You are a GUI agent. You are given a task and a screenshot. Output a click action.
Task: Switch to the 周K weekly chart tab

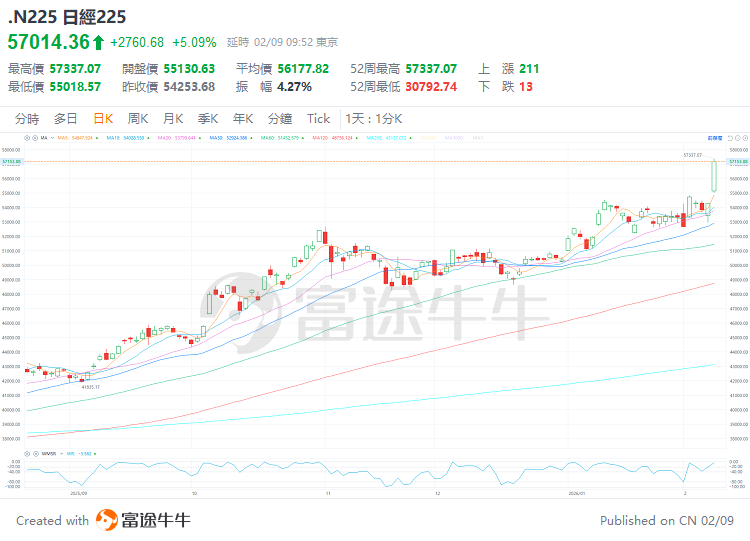[x=138, y=118]
